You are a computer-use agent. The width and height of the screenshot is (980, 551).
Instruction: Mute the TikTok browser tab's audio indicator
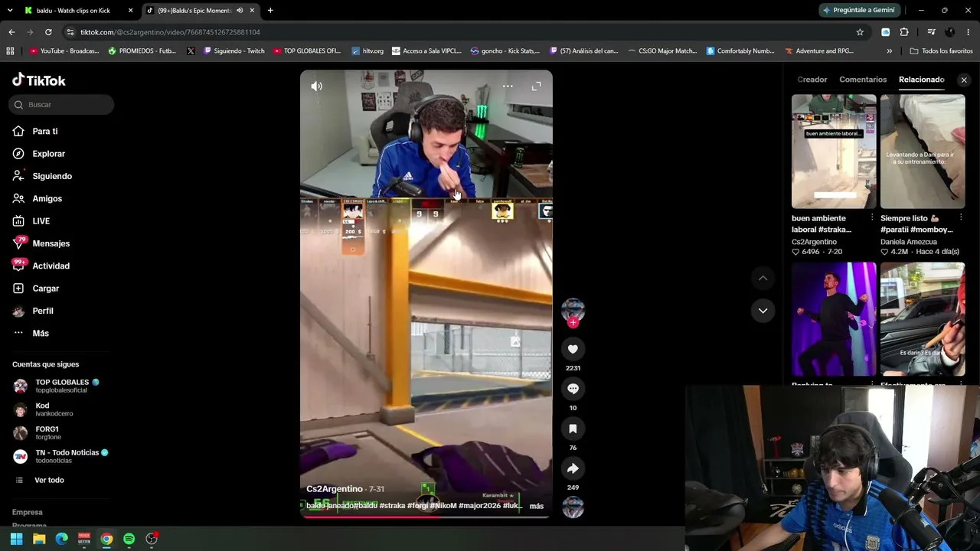(x=240, y=11)
